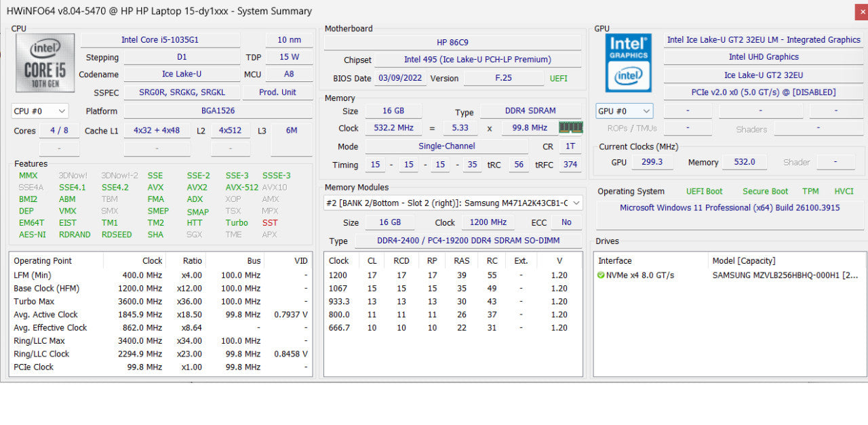
Task: Click the memory clock 532.2 MHz value
Action: [x=393, y=127]
